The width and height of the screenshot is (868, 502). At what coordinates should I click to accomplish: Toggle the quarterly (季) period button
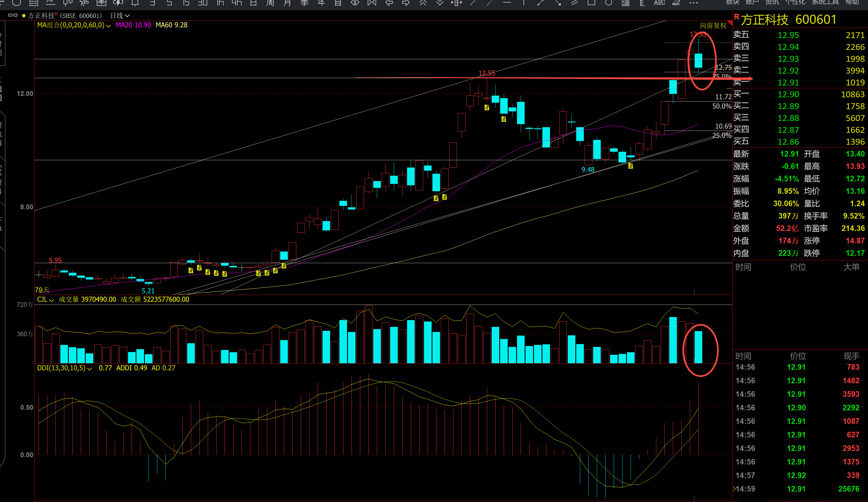point(304,3)
